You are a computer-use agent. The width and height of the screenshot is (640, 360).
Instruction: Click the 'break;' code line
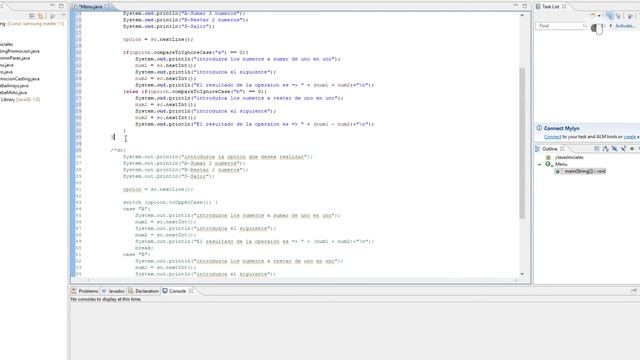144,248
